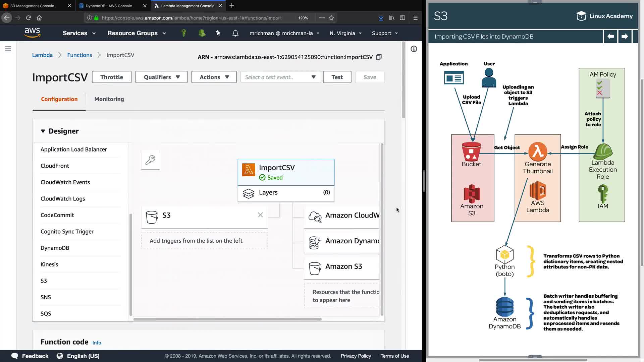Click the pin shortcut icon in navbar
Screen dimensions: 644x362
[218, 33]
